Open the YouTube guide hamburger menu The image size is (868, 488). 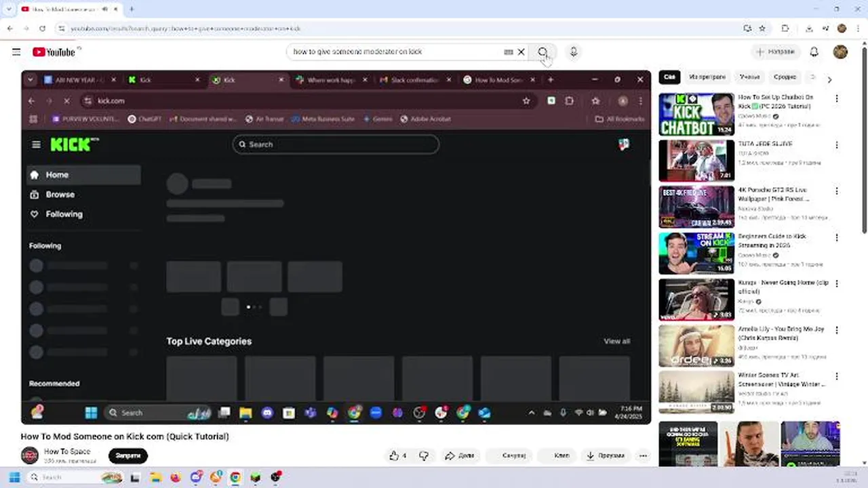[x=16, y=52]
